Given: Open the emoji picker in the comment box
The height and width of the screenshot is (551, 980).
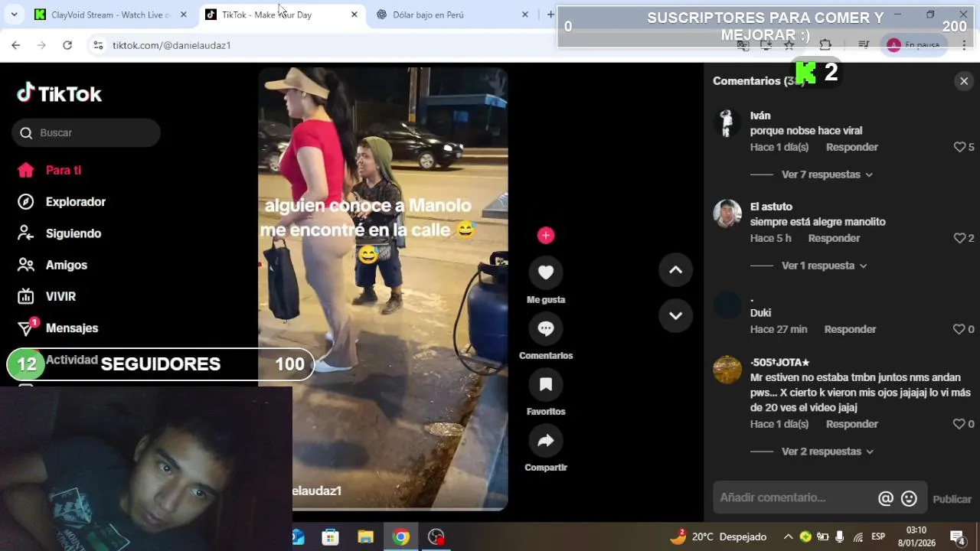Looking at the screenshot, I should coord(909,499).
